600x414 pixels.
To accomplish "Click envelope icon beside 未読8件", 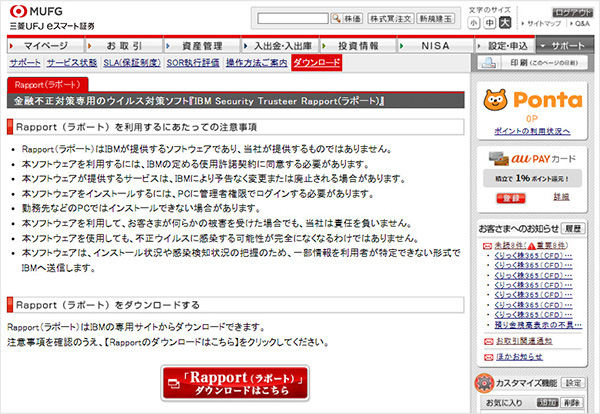I will [x=487, y=246].
